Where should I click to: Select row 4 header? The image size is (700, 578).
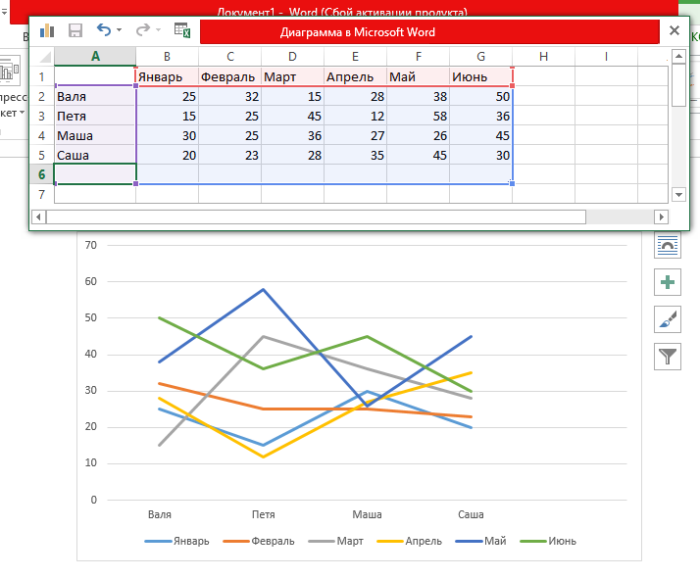pos(42,136)
